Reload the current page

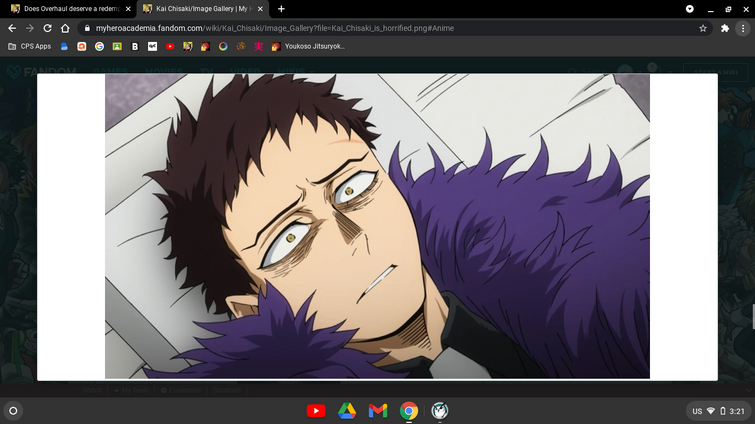47,28
